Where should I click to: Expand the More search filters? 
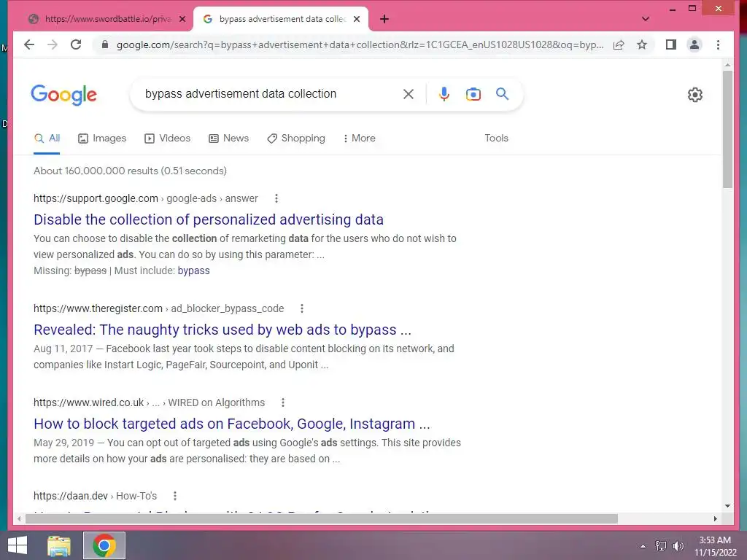click(x=359, y=138)
